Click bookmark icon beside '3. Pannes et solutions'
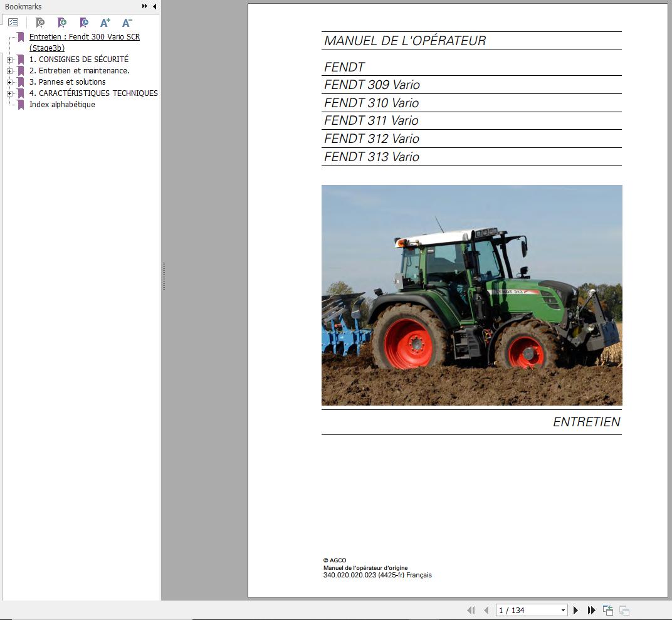 point(21,82)
